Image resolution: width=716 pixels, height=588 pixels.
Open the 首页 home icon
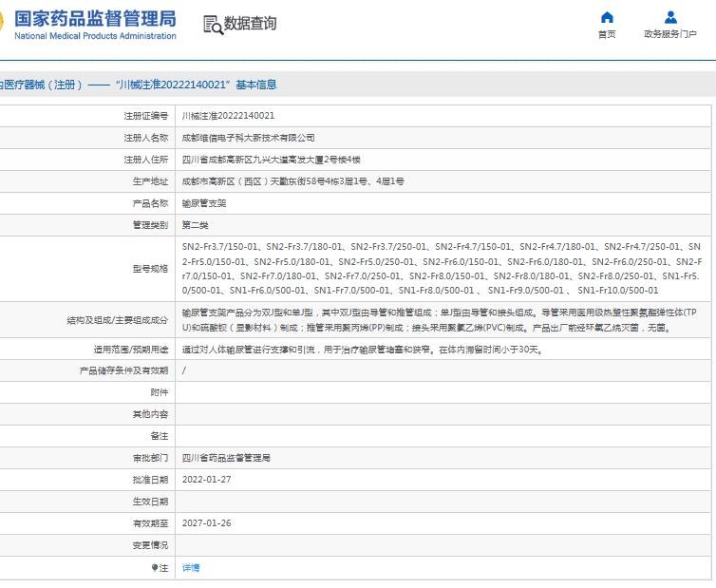coord(607,17)
